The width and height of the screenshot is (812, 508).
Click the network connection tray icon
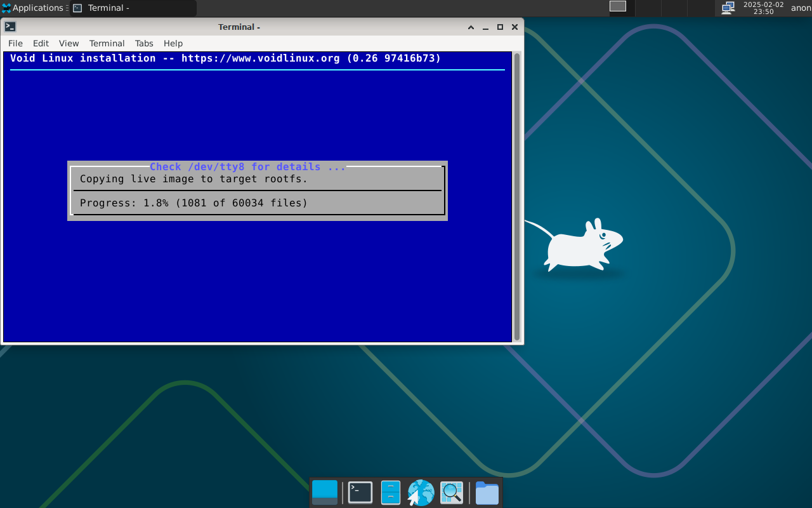pyautogui.click(x=728, y=8)
